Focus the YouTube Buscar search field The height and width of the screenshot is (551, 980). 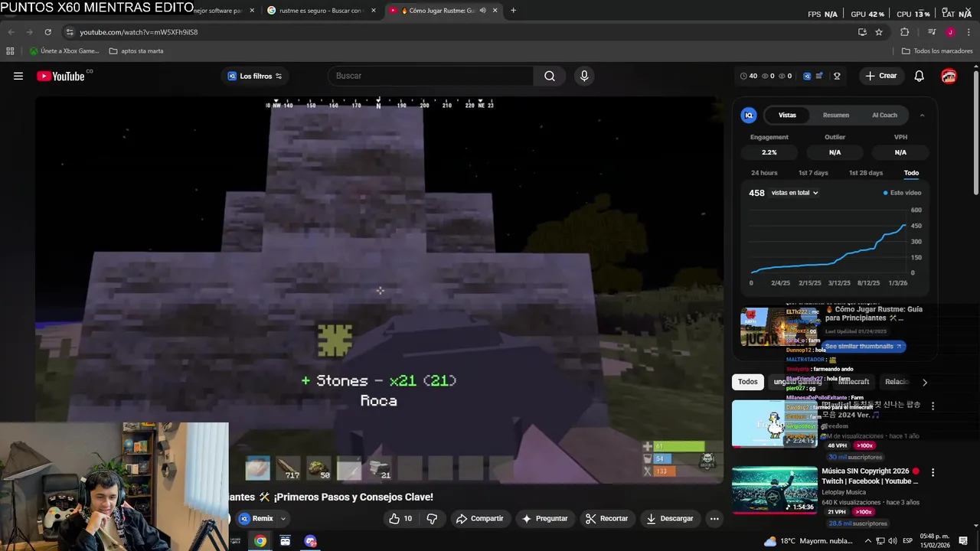[x=430, y=76]
